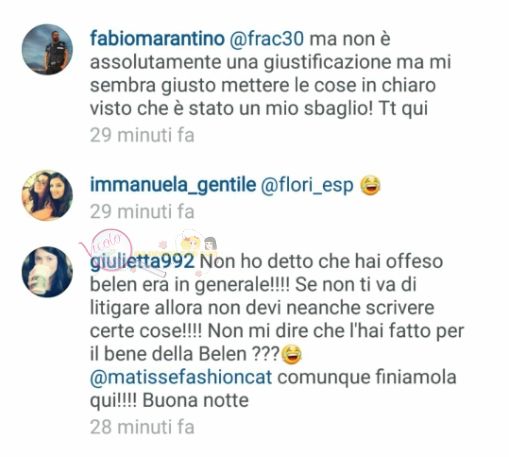Screen dimensions: 509x457
Task: Click the words Buona notte
Action: 196,400
